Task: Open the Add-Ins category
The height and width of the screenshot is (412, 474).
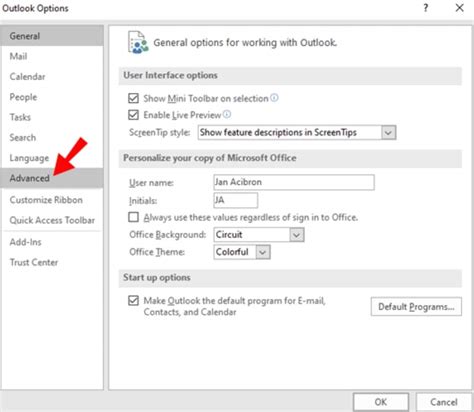Action: click(x=52, y=242)
